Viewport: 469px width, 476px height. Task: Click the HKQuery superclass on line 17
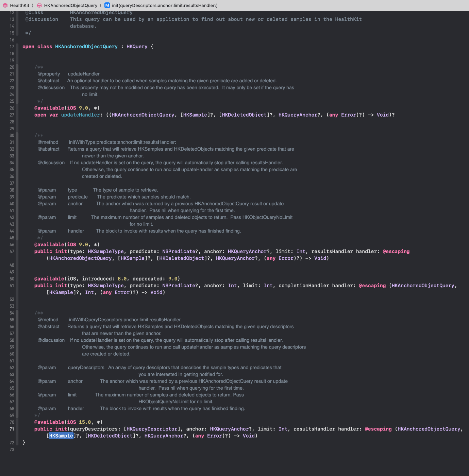point(137,47)
